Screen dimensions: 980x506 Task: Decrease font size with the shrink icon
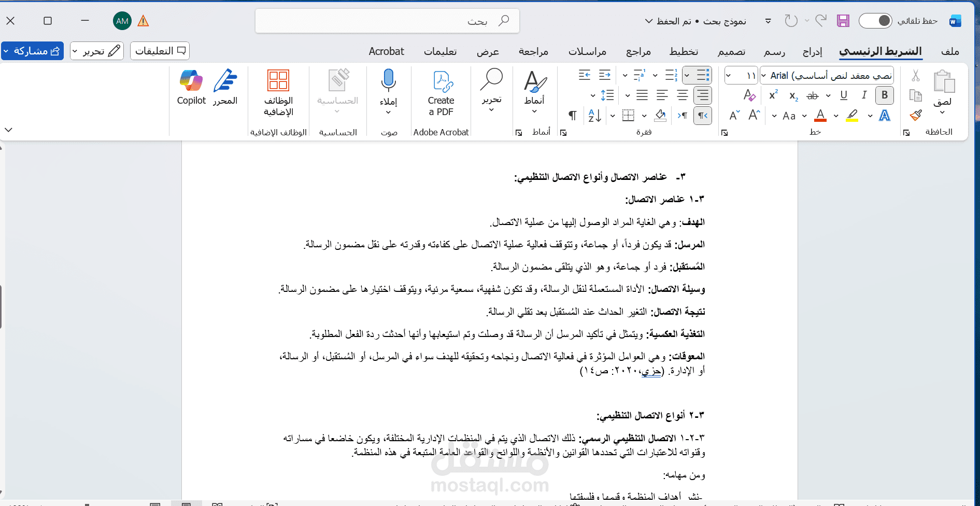[734, 115]
